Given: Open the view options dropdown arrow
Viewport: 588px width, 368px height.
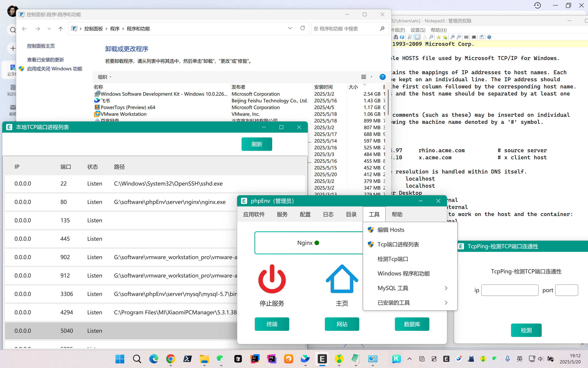Looking at the screenshot, I should pos(371,77).
